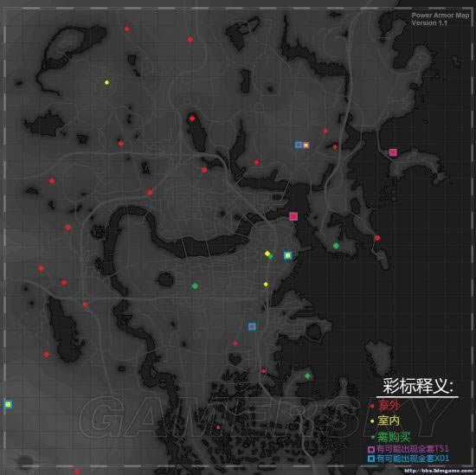The width and height of the screenshot is (476, 475).
Task: Click the Version 1.1 text
Action: (429, 22)
